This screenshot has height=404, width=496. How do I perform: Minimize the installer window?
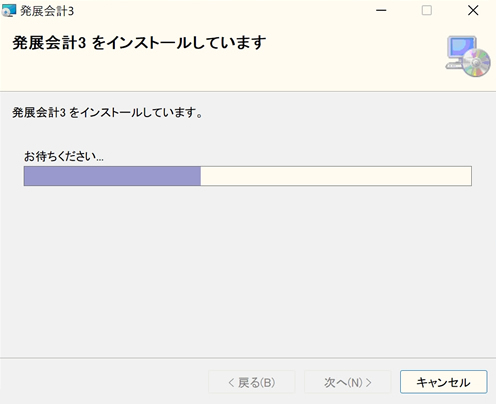click(x=381, y=11)
